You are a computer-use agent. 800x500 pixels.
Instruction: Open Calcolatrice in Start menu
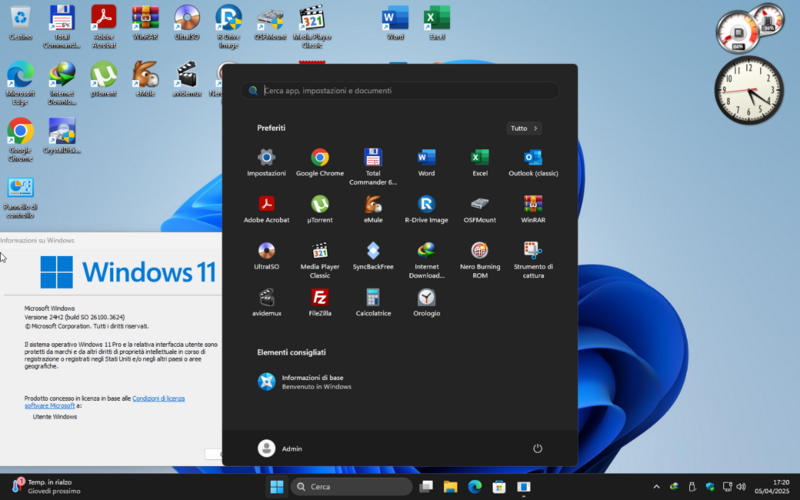click(x=373, y=302)
